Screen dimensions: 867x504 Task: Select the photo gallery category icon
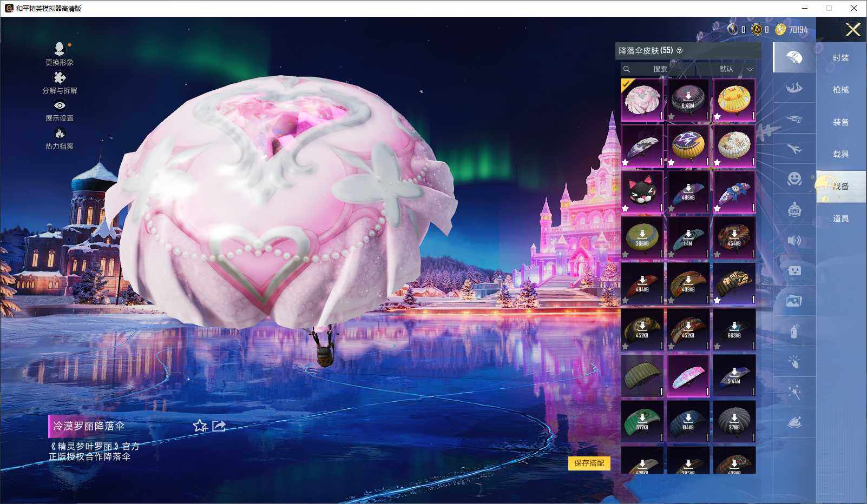tap(794, 301)
